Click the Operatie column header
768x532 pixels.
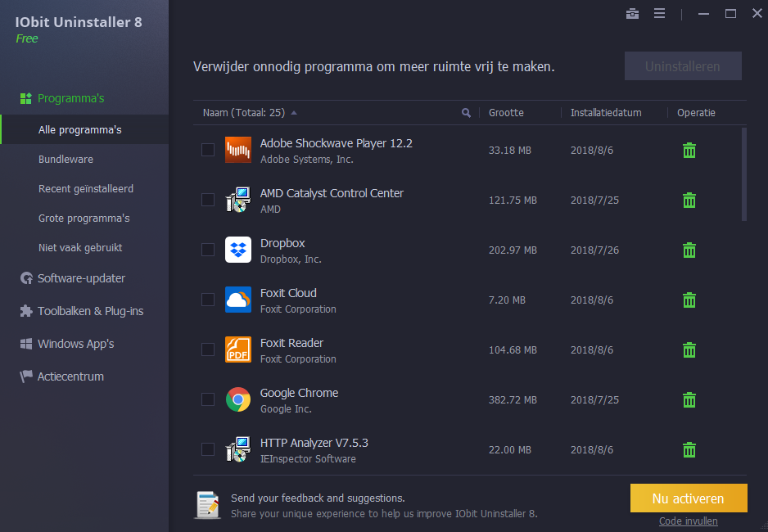[696, 113]
